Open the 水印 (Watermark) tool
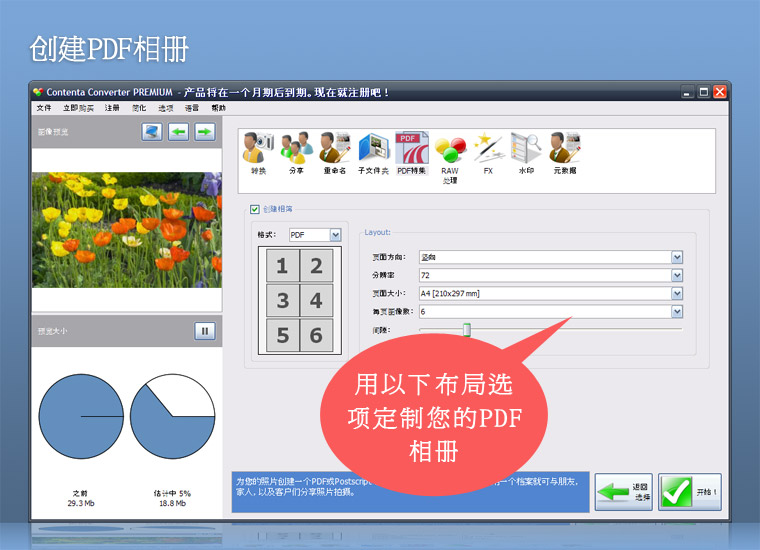 pos(526,150)
